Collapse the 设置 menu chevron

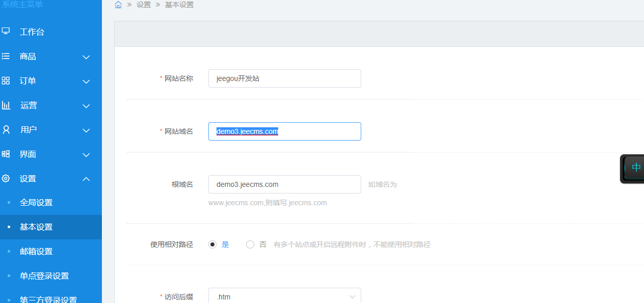tap(86, 179)
